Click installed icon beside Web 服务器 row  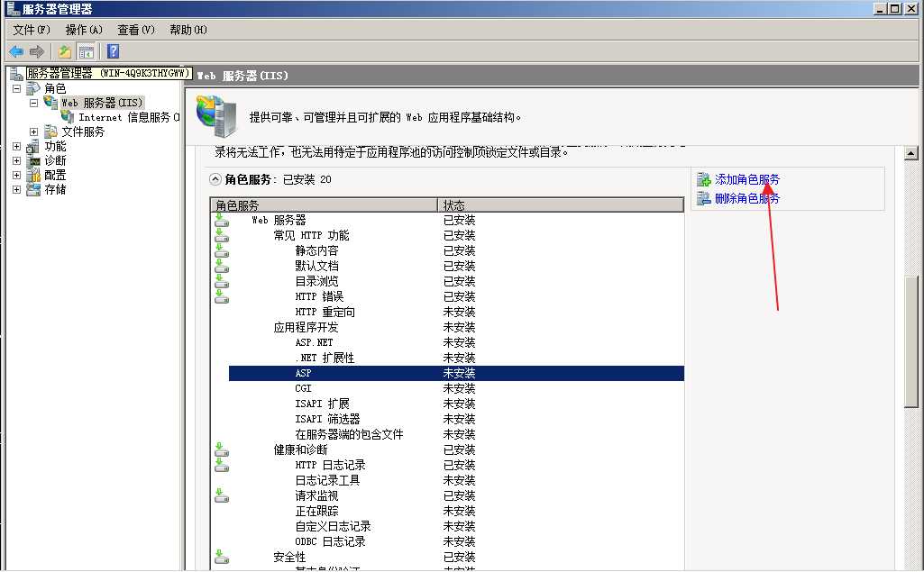(x=222, y=221)
